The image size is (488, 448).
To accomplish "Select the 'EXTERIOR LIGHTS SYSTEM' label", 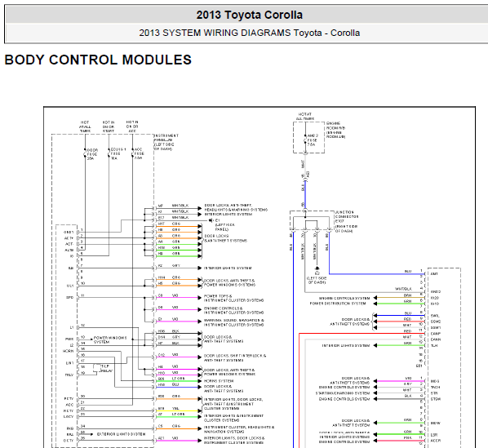I will coord(121,434).
